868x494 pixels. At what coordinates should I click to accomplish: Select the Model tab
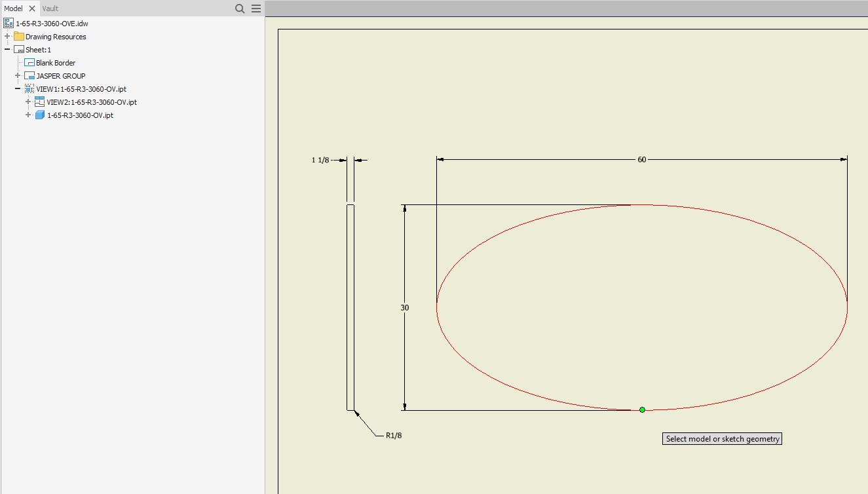(x=14, y=9)
